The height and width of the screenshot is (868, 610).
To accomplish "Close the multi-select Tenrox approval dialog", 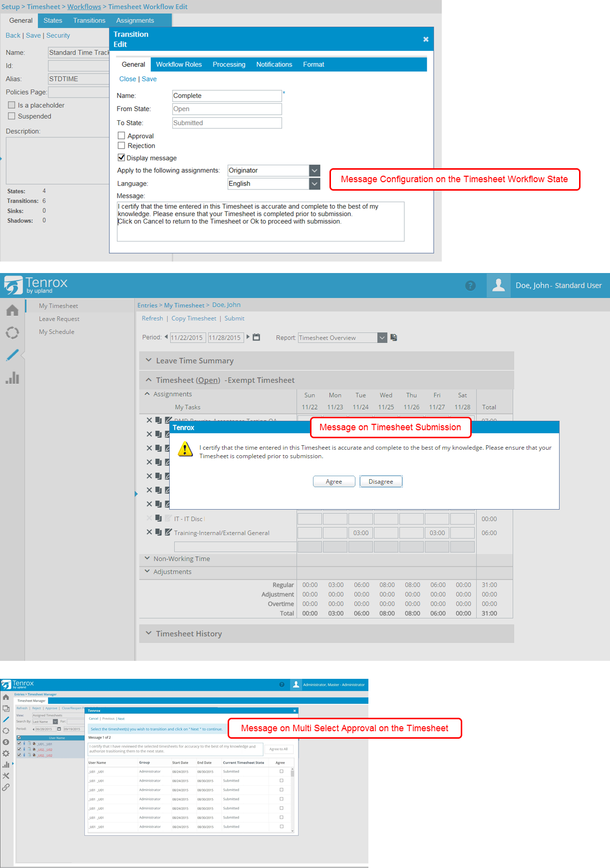I will 295,710.
